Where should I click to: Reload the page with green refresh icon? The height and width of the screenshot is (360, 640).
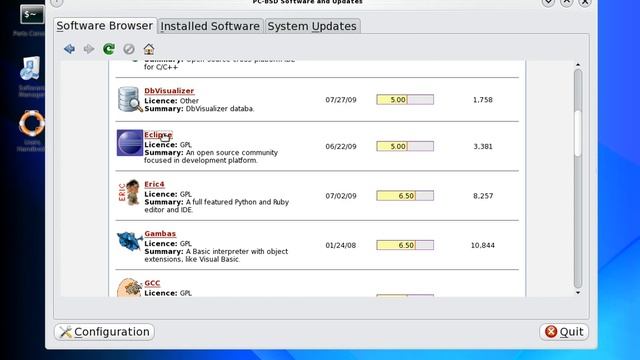[x=109, y=49]
